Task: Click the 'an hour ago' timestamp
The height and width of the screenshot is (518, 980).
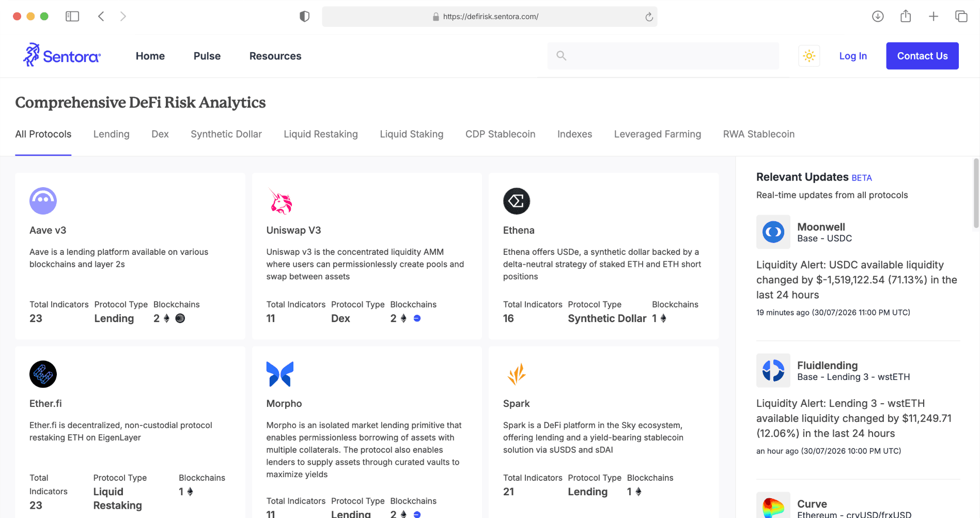Action: (829, 451)
